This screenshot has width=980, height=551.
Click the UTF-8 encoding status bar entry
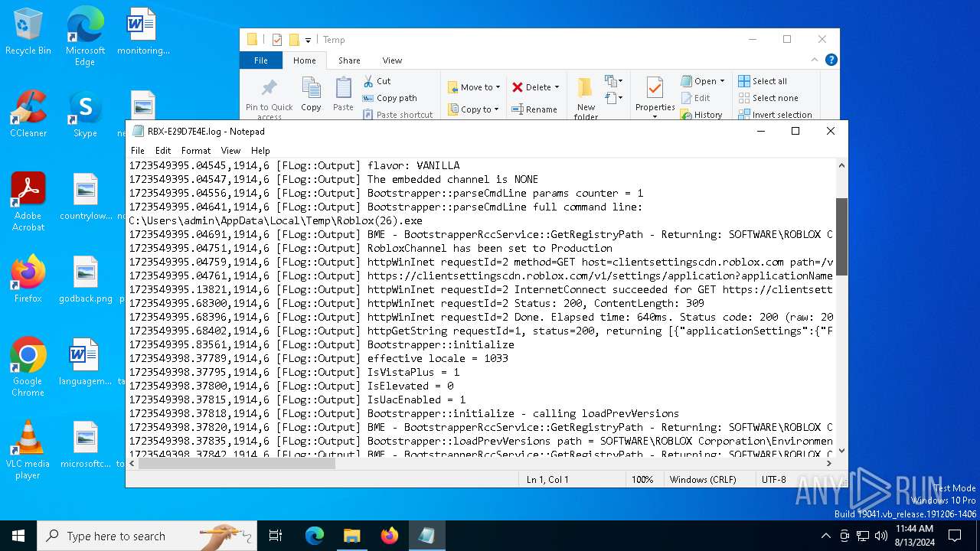click(773, 480)
